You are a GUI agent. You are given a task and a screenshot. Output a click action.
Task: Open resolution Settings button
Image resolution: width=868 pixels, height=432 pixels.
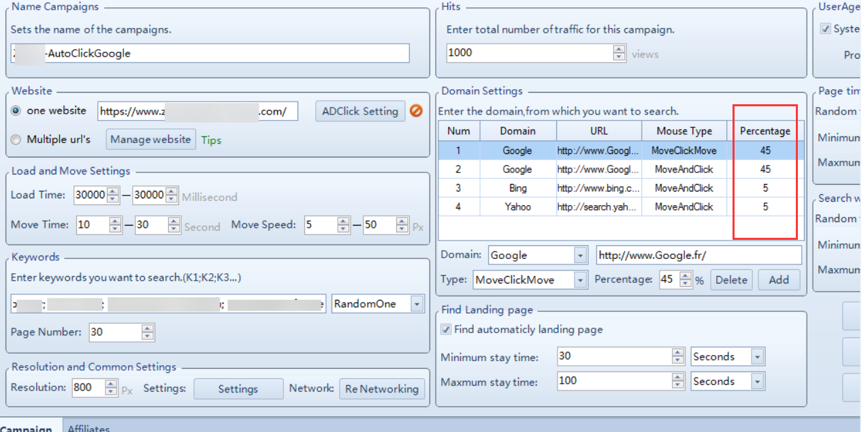[238, 389]
